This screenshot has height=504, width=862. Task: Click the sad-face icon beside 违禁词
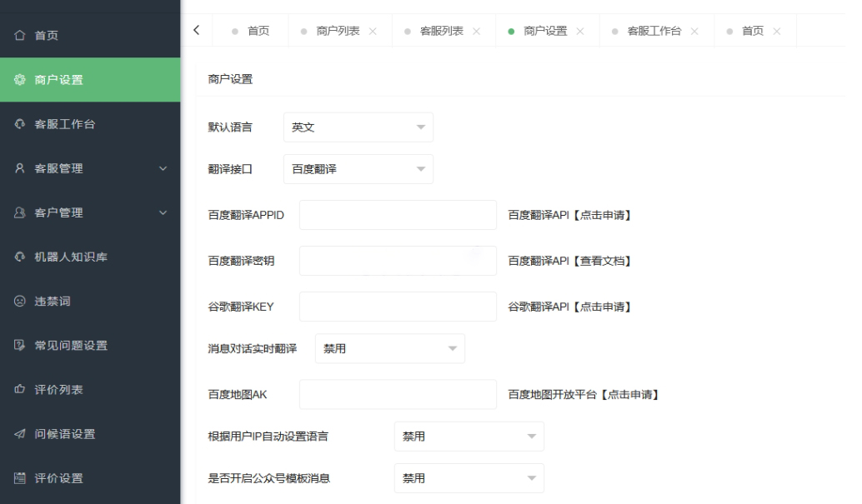(20, 302)
